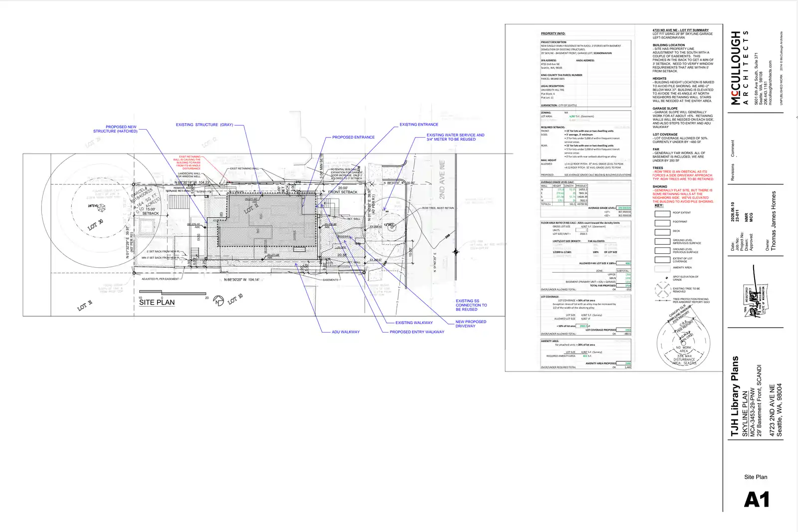Viewport: 798px width, 532px height.
Task: Click the '20.00' FRONT SETBACK' dimension
Action: click(x=343, y=190)
